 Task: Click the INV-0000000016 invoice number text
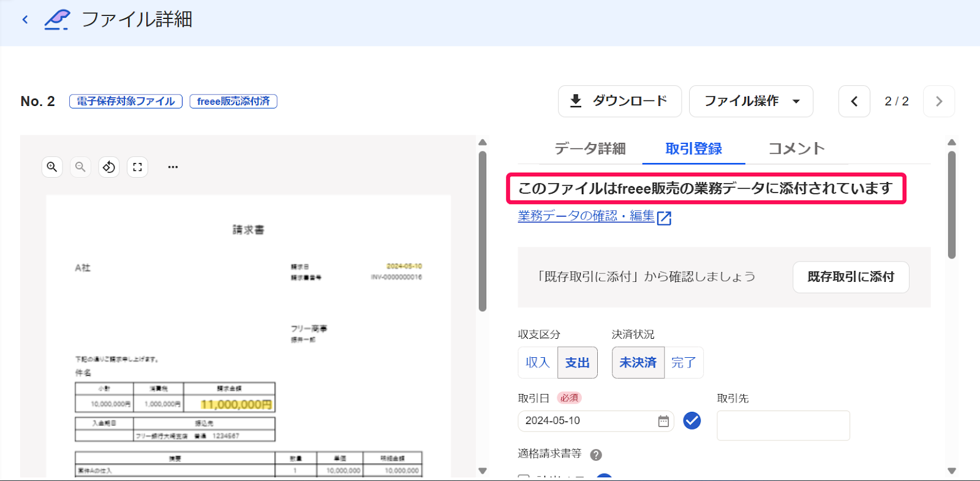coord(396,277)
